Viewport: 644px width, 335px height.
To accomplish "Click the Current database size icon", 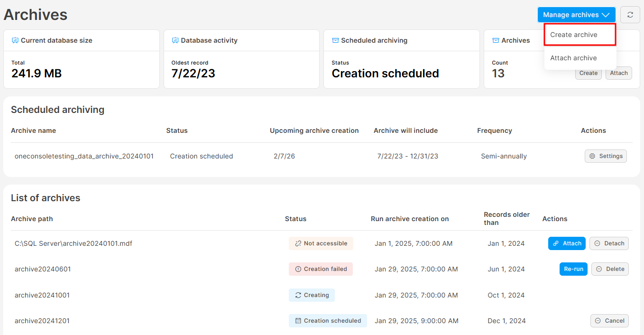I will pos(15,40).
